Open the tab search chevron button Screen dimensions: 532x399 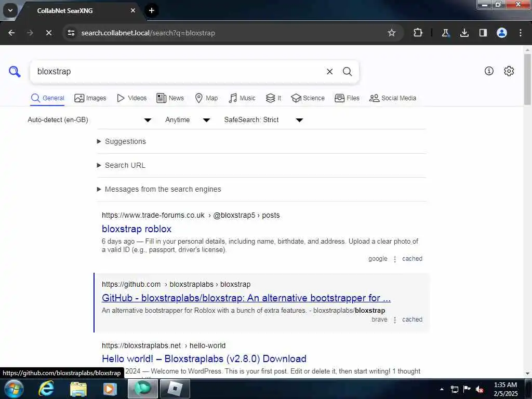coord(10,10)
